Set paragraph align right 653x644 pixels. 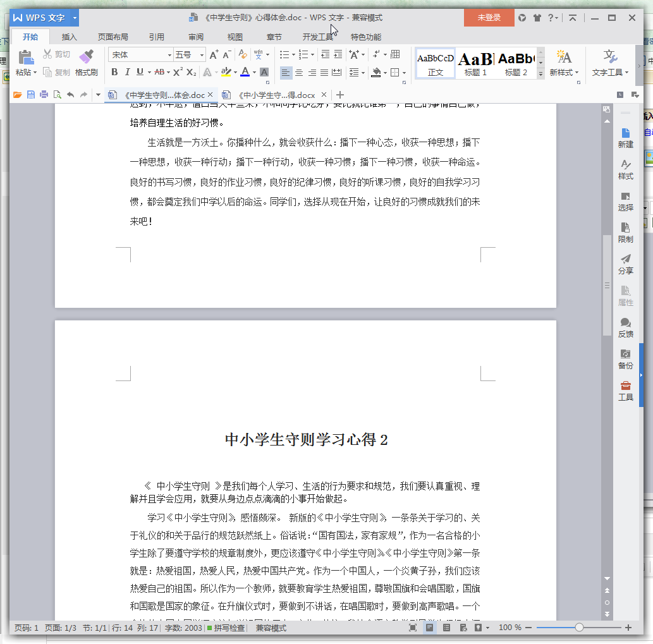[x=312, y=73]
